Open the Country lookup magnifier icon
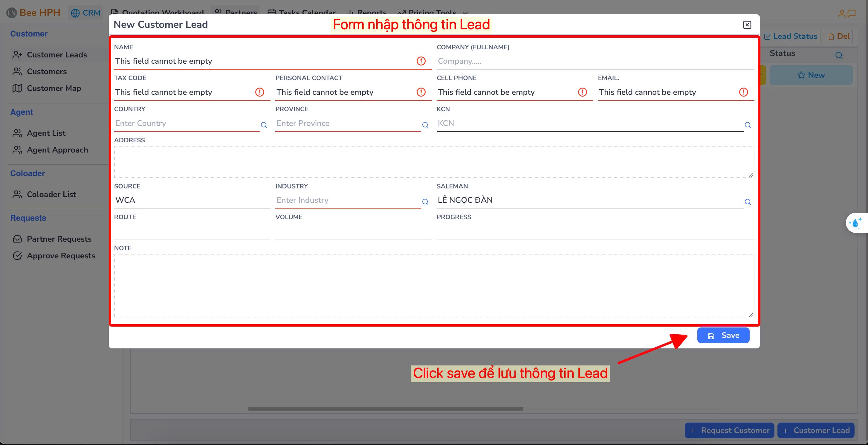This screenshot has width=868, height=445. click(264, 125)
